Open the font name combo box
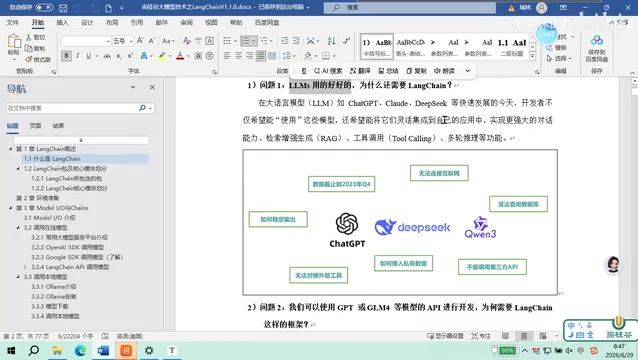The width and height of the screenshot is (638, 360). (x=86, y=41)
